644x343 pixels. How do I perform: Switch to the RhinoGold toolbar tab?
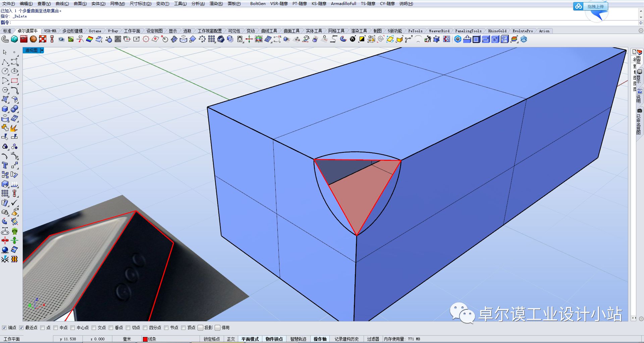tap(497, 31)
